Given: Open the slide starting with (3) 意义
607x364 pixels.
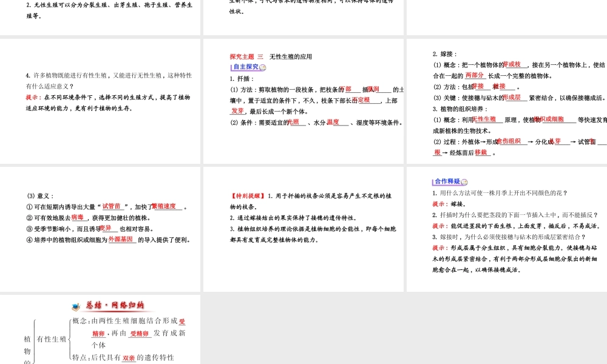Looking at the screenshot, I should (100, 229).
